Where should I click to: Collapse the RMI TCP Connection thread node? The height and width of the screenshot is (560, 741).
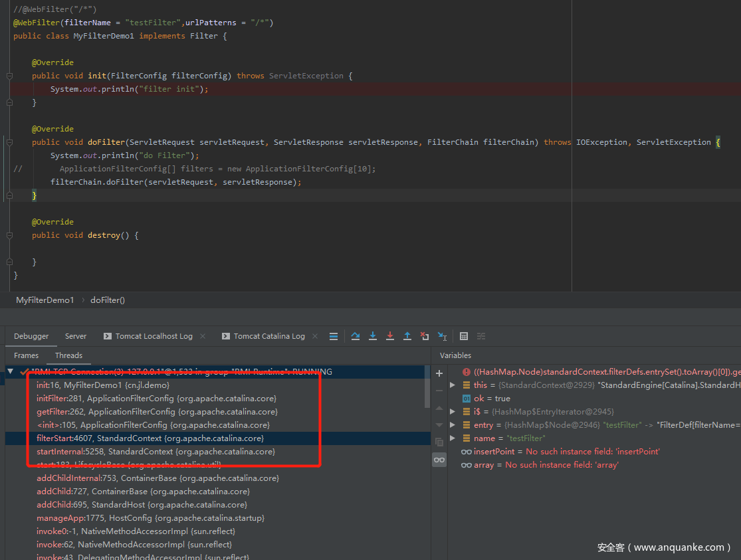pyautogui.click(x=11, y=372)
